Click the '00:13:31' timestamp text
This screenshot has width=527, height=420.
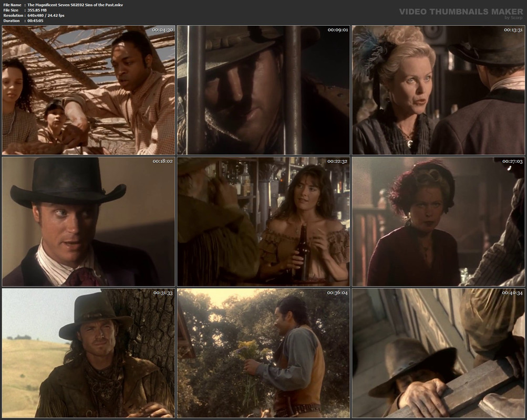(513, 30)
